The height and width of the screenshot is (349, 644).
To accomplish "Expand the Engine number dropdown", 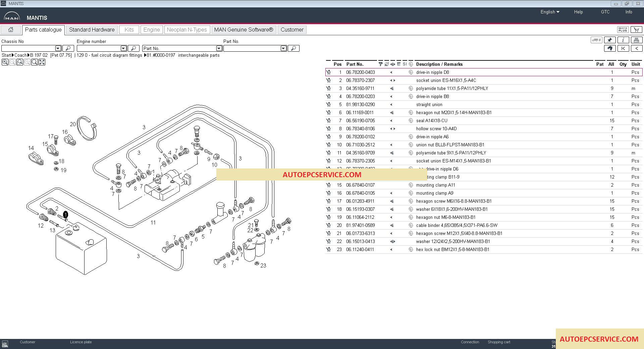I will [x=123, y=48].
